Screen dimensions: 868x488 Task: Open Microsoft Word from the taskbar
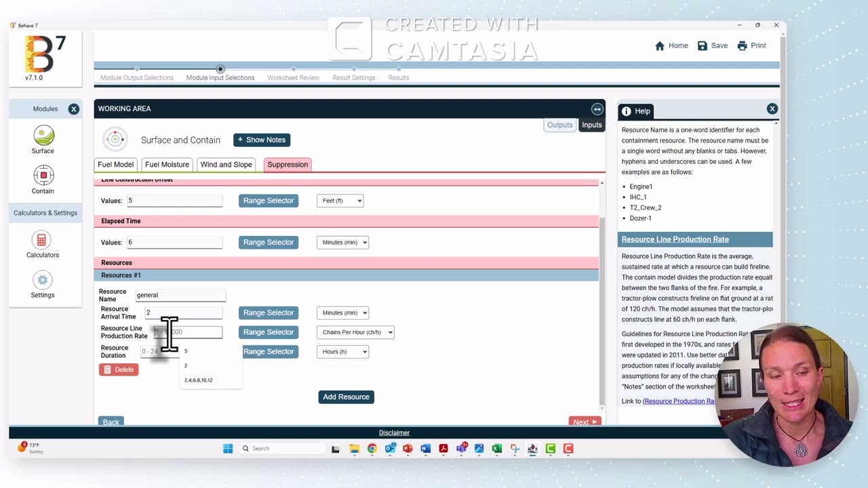click(425, 448)
